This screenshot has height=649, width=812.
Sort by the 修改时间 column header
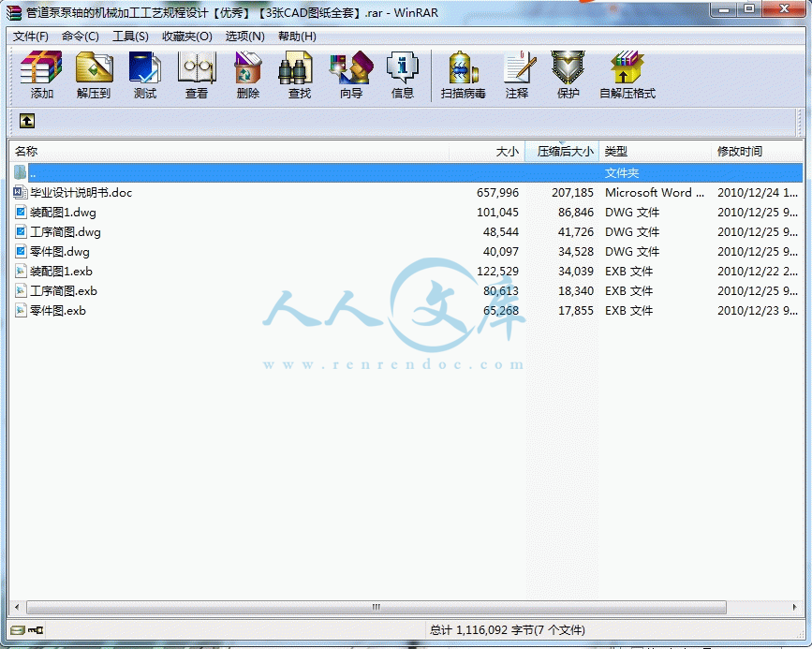coord(757,151)
